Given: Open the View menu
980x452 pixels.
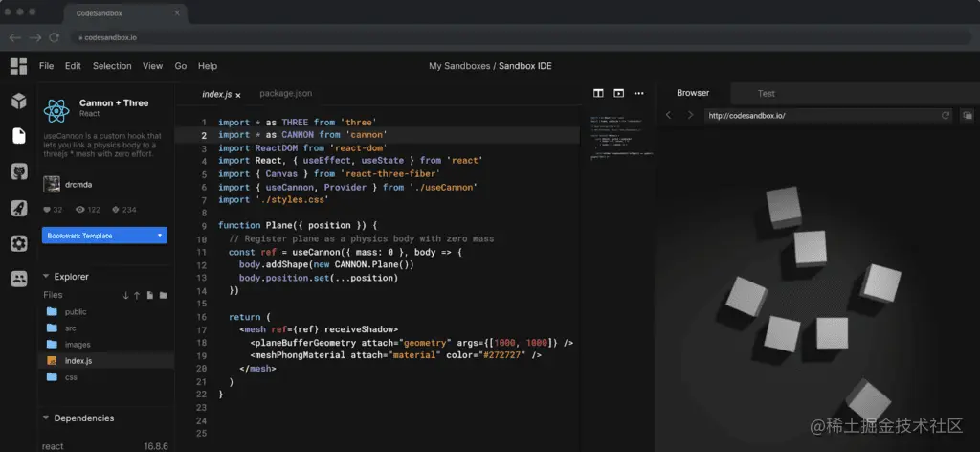Looking at the screenshot, I should 152,66.
